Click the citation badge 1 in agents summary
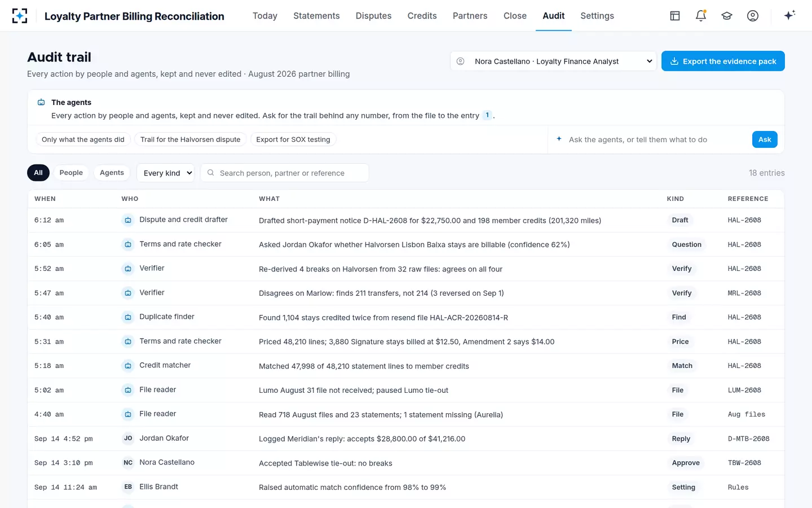812x508 pixels. [487, 115]
